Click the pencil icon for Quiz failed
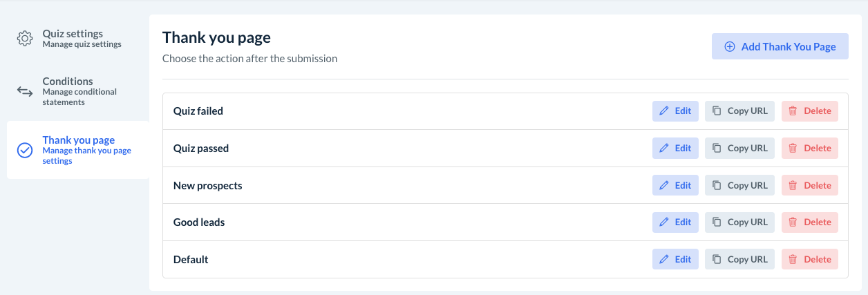Viewport: 868px width, 295px height. point(664,111)
